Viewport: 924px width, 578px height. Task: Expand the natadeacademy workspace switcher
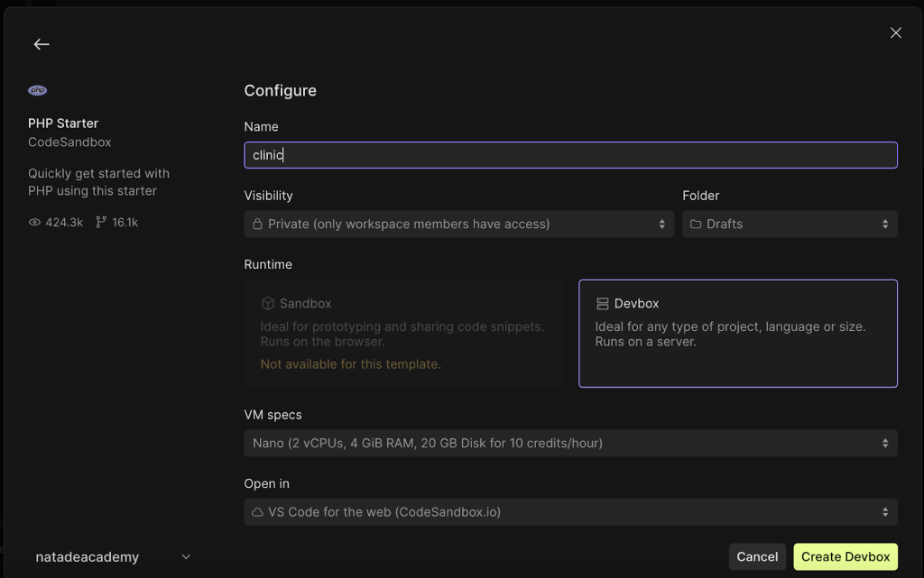click(113, 557)
